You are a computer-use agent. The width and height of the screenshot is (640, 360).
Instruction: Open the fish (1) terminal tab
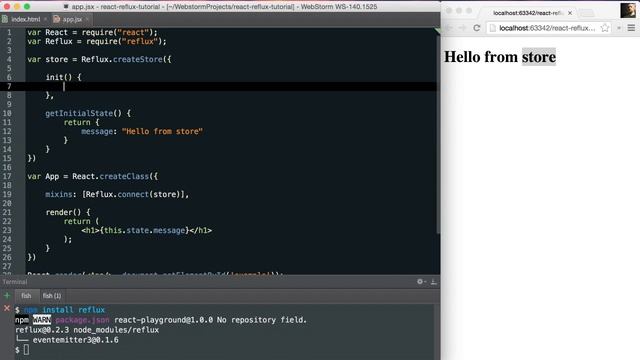tap(52, 296)
